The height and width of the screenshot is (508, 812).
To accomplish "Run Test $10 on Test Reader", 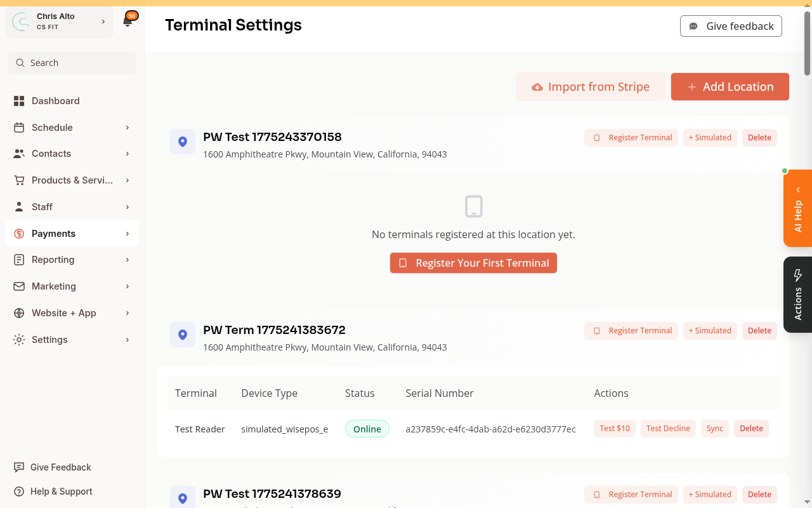I will click(615, 429).
